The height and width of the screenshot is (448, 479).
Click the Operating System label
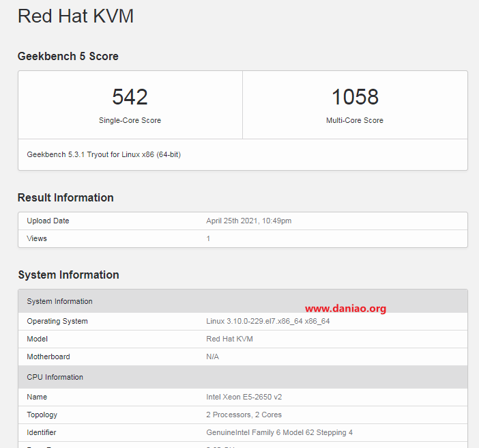click(x=57, y=321)
